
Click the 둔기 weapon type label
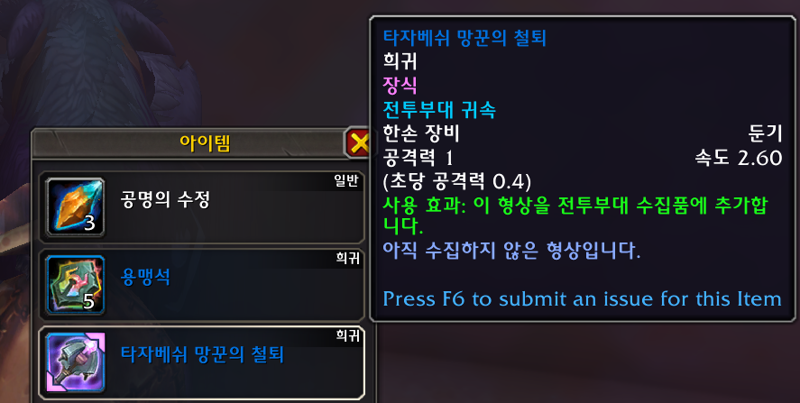pyautogui.click(x=765, y=134)
